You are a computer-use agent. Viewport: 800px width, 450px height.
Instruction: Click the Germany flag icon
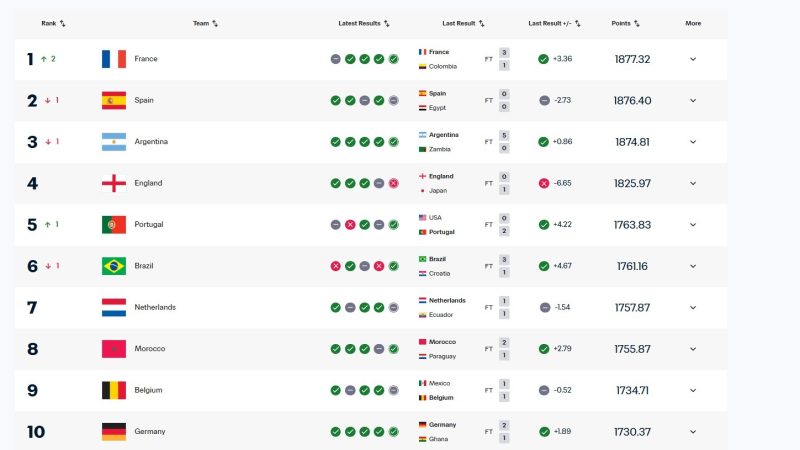[x=114, y=432]
